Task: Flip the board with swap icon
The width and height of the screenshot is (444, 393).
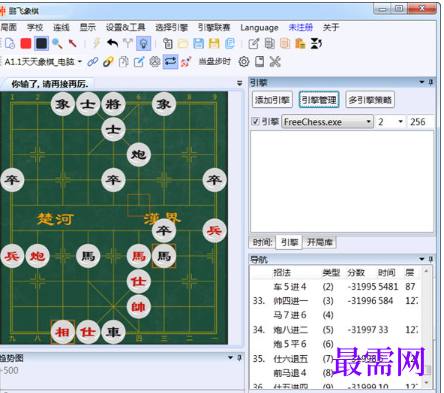Action: [x=316, y=43]
